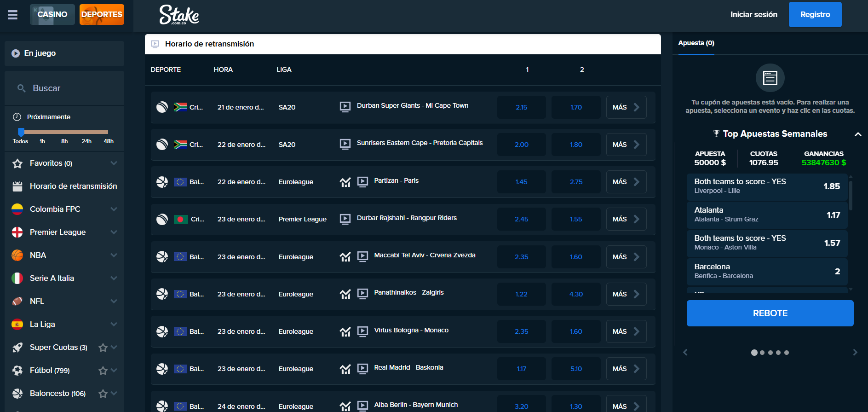The height and width of the screenshot is (412, 868).
Task: Open the En juego section
Action: pos(64,53)
